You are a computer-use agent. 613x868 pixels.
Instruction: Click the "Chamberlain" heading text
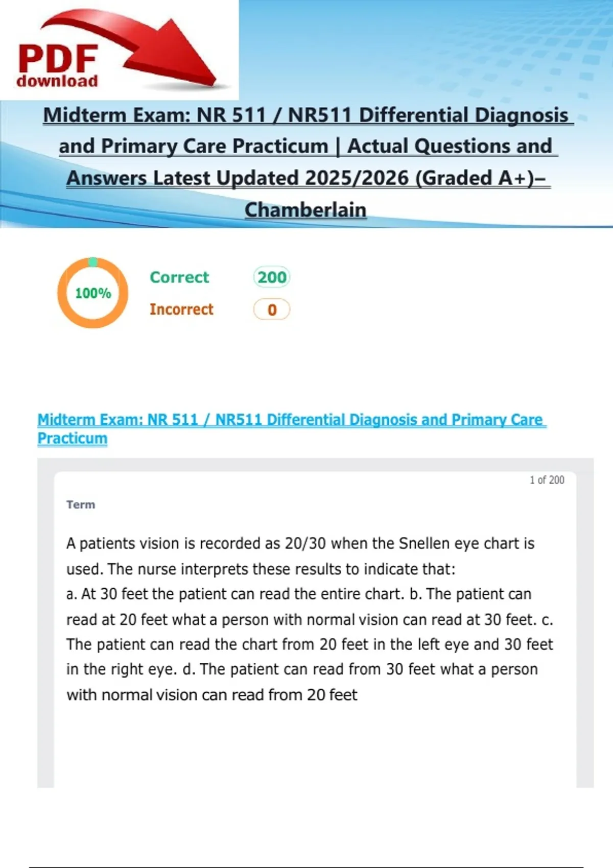305,210
